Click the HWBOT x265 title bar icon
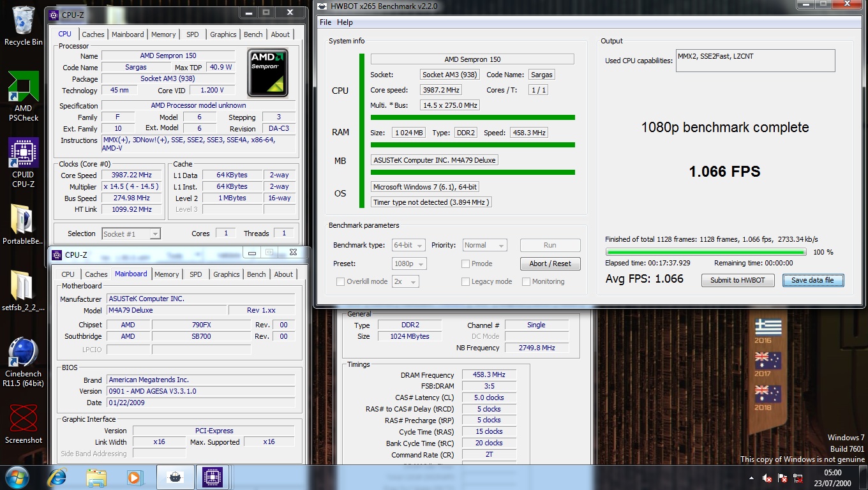This screenshot has height=490, width=868. [x=324, y=6]
